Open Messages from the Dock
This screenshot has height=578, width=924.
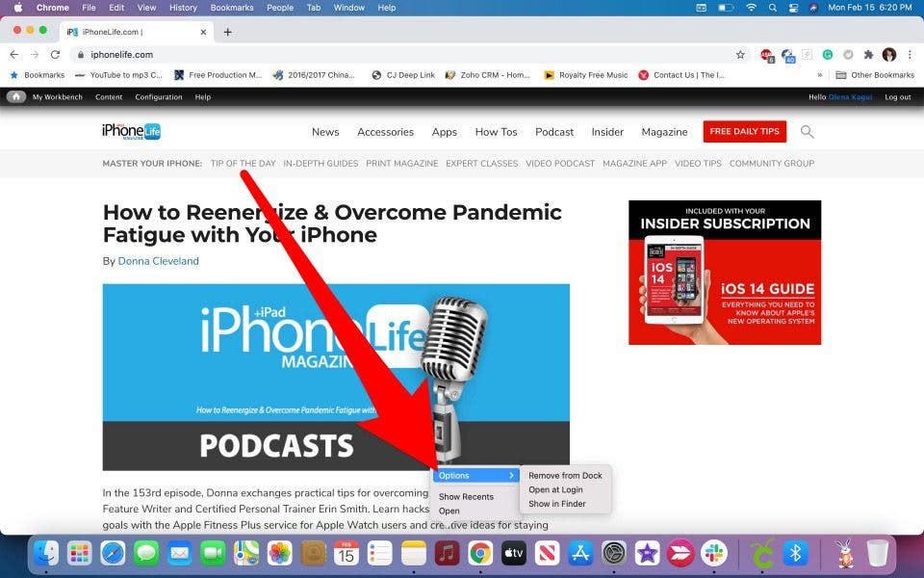pos(145,554)
